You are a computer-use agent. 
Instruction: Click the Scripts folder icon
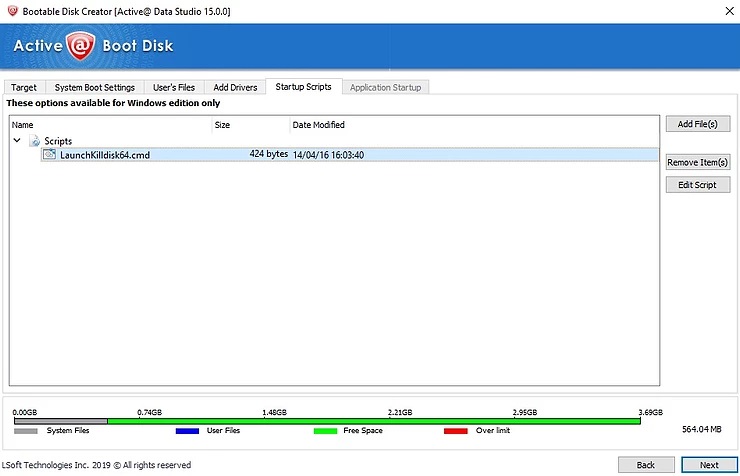[x=35, y=141]
